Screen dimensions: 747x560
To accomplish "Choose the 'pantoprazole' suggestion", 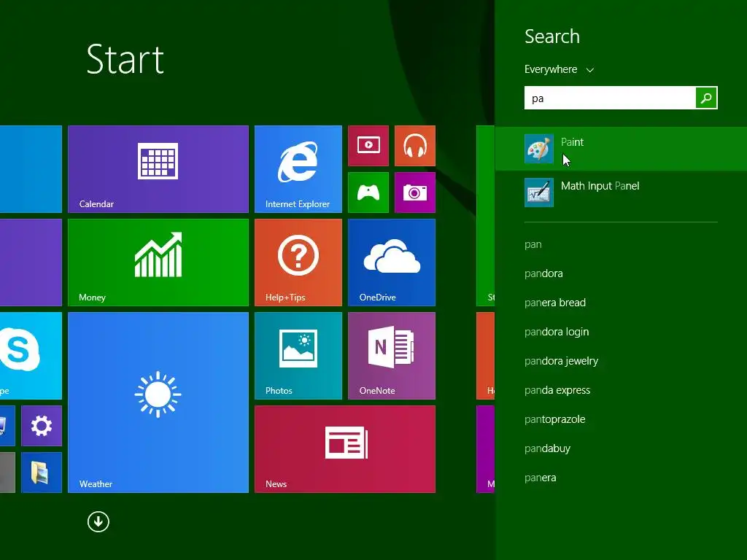I will tap(555, 419).
